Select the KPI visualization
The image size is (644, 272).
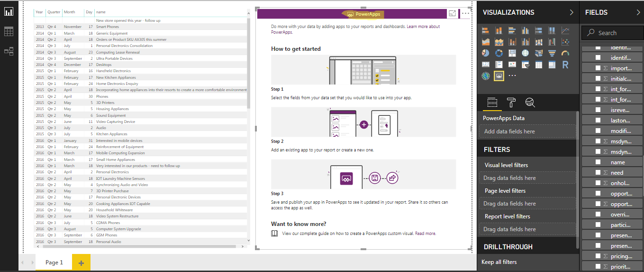(x=512, y=65)
